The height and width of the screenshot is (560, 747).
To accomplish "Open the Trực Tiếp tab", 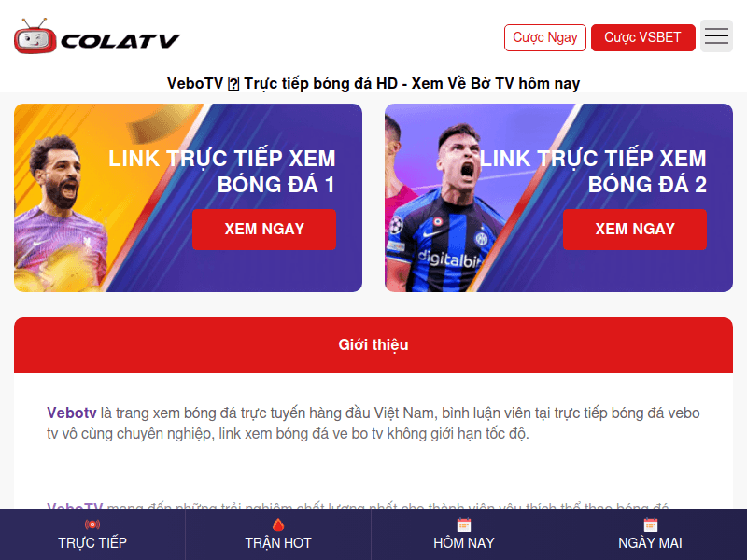I will tap(92, 534).
